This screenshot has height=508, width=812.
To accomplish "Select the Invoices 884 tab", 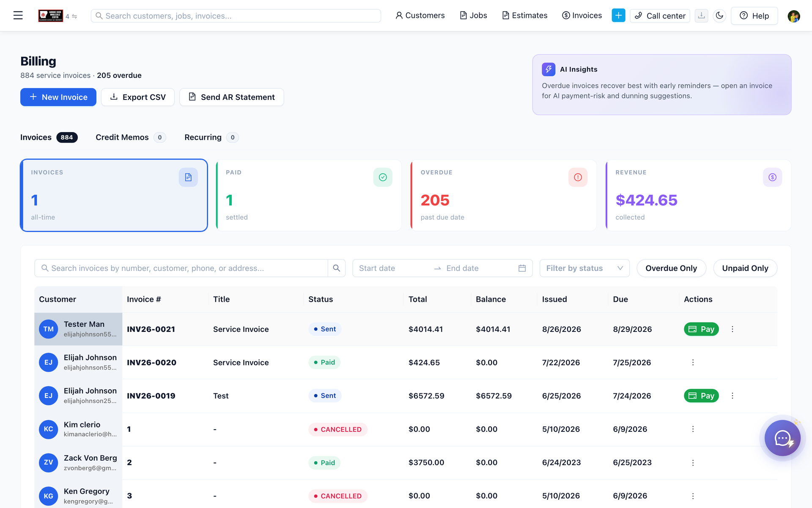I will tap(49, 138).
